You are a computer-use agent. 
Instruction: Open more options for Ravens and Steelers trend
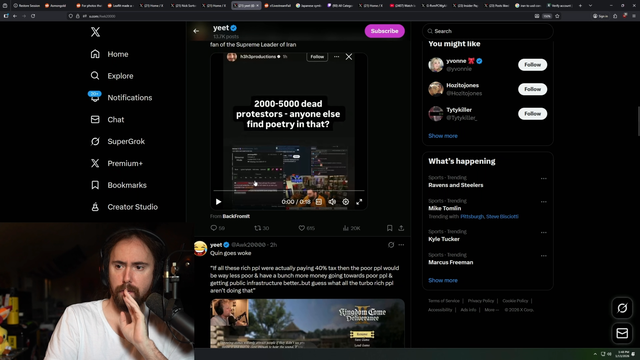click(543, 178)
